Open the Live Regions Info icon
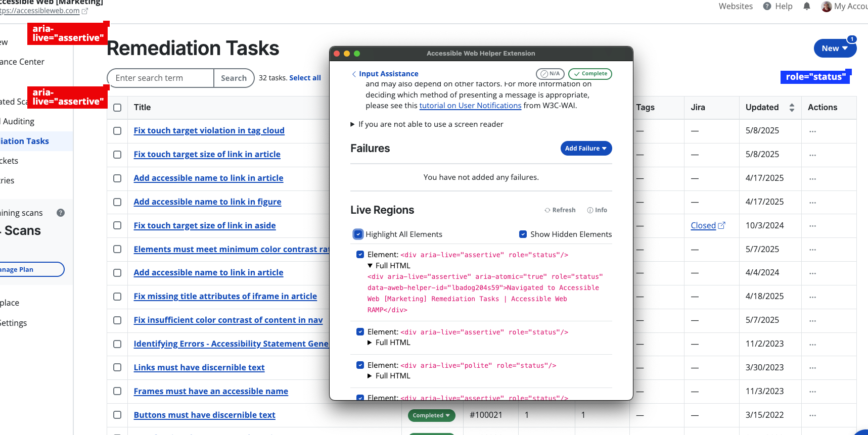Viewport: 868px width, 435px height. point(590,210)
